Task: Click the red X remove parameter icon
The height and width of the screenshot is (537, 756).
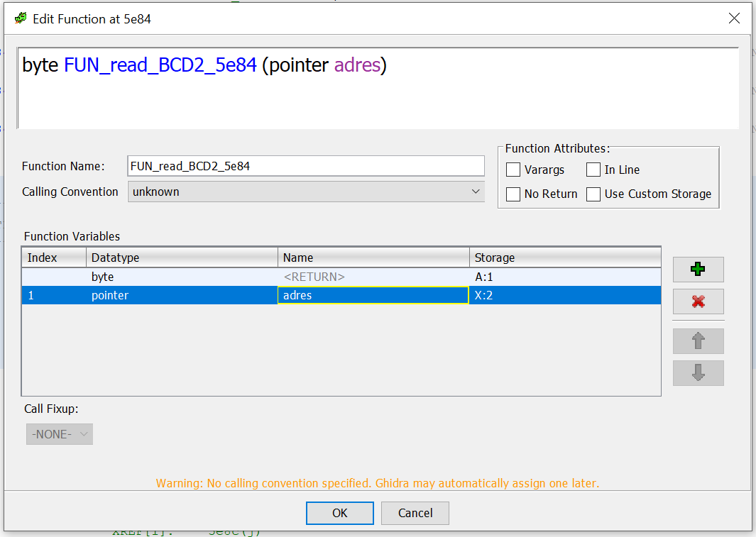Action: pyautogui.click(x=698, y=301)
